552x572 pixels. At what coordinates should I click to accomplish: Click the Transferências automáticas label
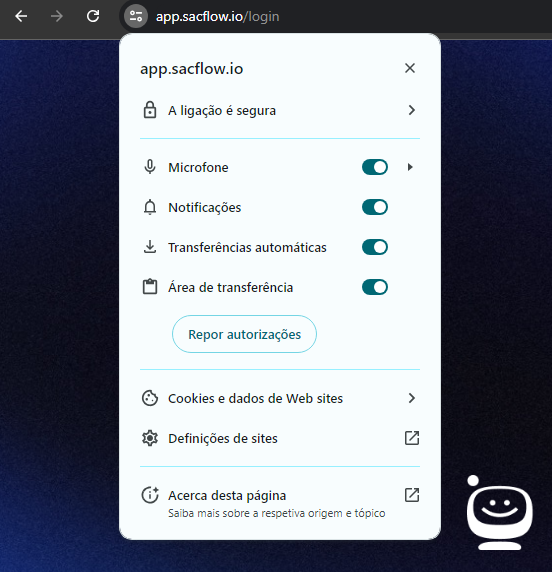(247, 247)
